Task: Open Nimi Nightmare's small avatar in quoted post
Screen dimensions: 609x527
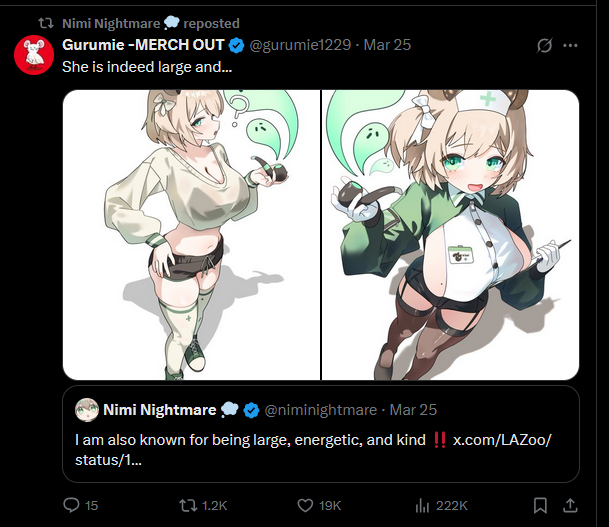Action: click(87, 410)
